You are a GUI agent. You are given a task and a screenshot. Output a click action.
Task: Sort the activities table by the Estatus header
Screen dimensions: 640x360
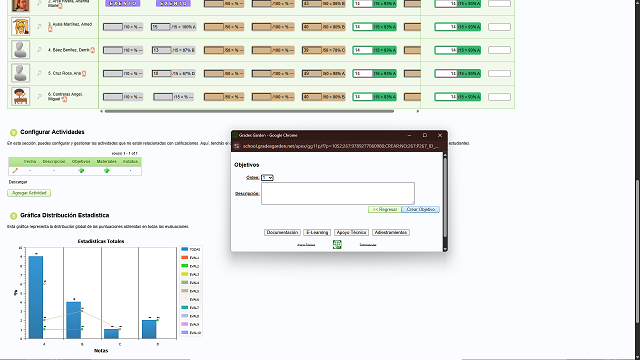pyautogui.click(x=130, y=162)
